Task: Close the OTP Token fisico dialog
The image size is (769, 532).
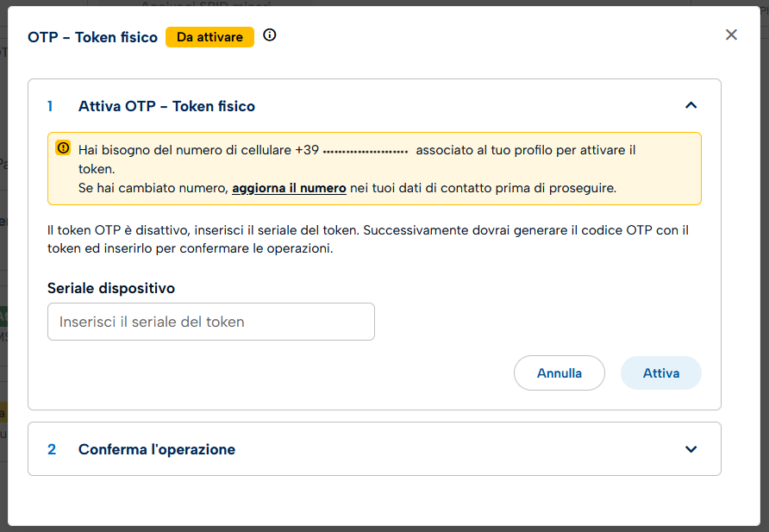Action: [731, 34]
